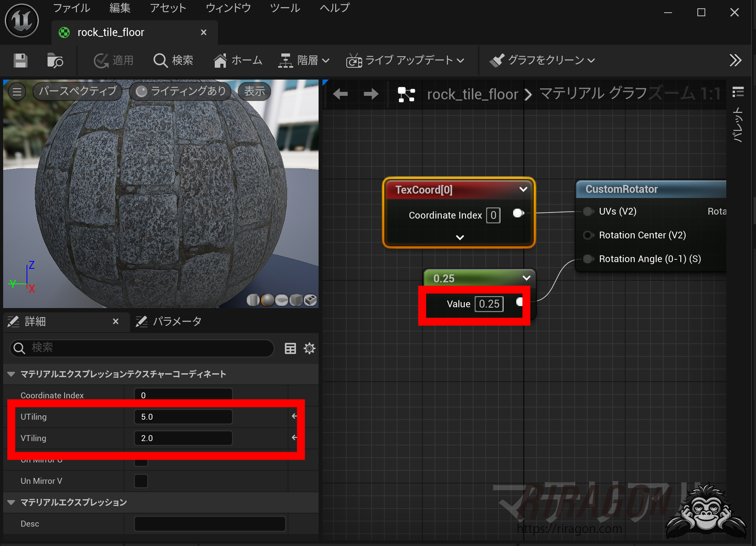The width and height of the screenshot is (756, 546).
Task: Toggle the Un Mirror V checkbox
Action: tap(141, 481)
